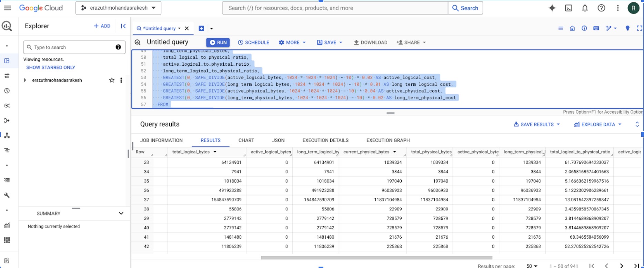Focus the top resource search bar
Screen dimensions: 644x268
click(335, 8)
